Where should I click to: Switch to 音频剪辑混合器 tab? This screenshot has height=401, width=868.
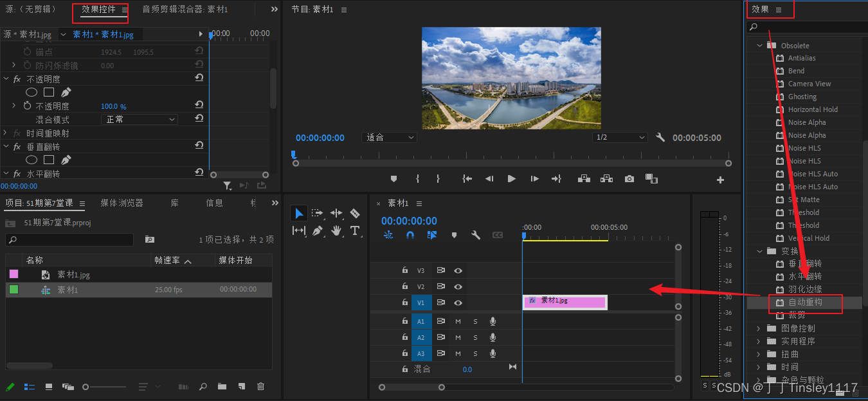(185, 10)
